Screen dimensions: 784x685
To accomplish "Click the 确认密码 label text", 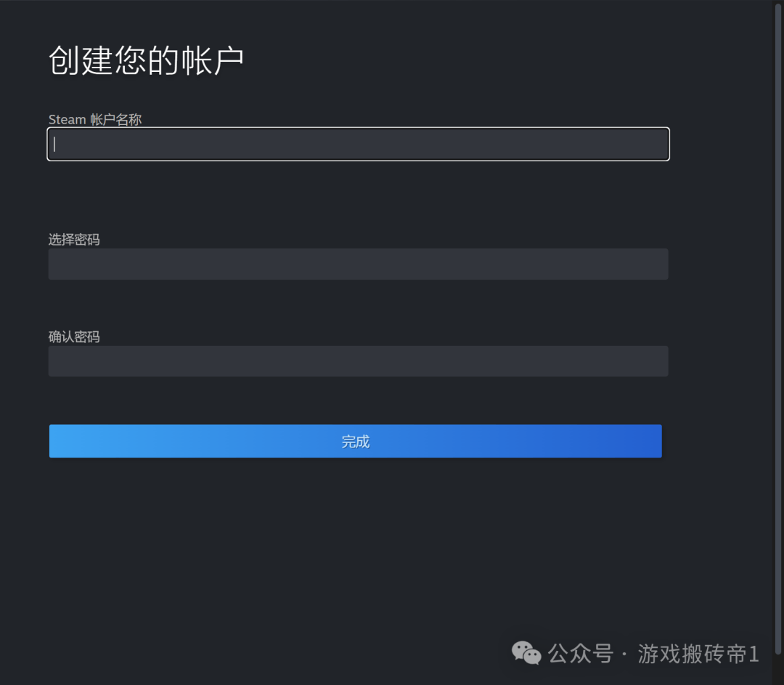I will point(74,337).
